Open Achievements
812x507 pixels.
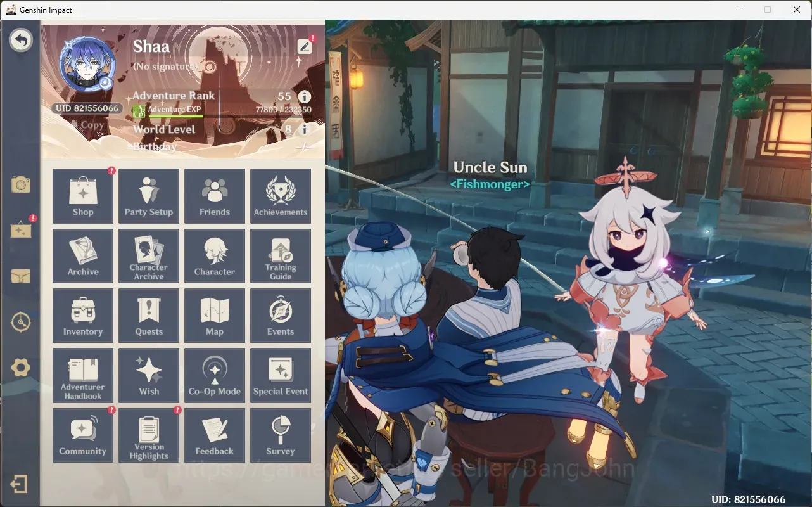click(281, 196)
